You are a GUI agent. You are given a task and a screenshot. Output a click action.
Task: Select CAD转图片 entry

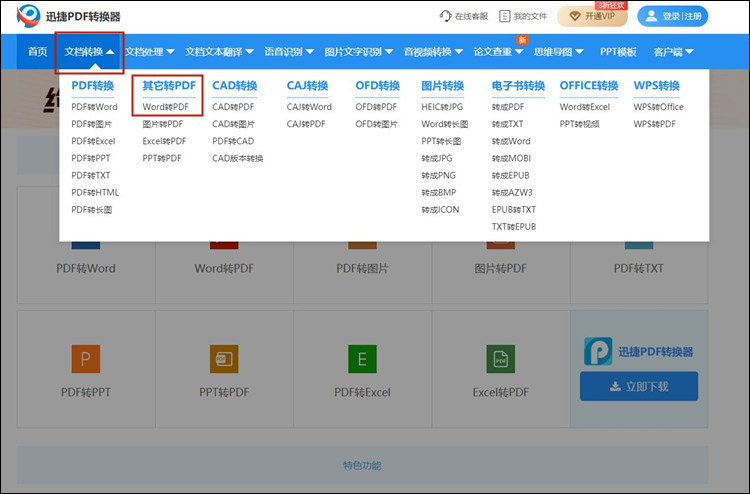(x=233, y=124)
